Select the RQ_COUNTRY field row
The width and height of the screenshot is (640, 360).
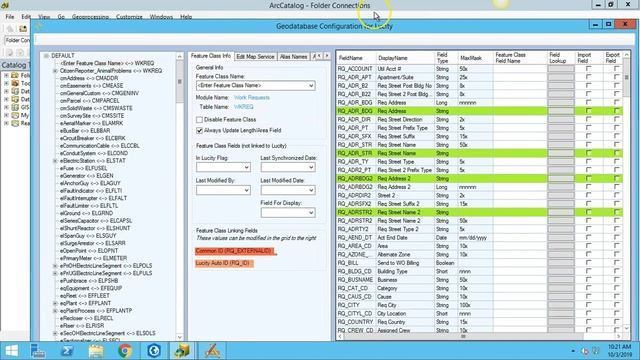[480, 322]
